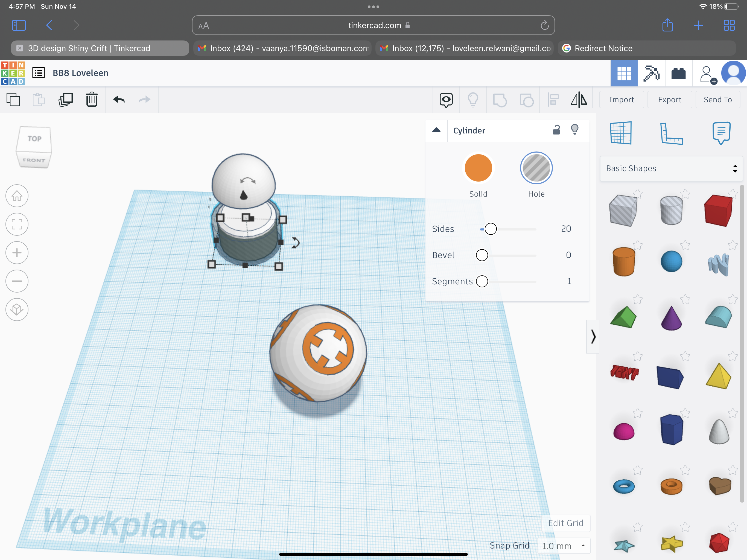Zoom out the viewport
Image resolution: width=747 pixels, height=560 pixels.
[x=17, y=281]
